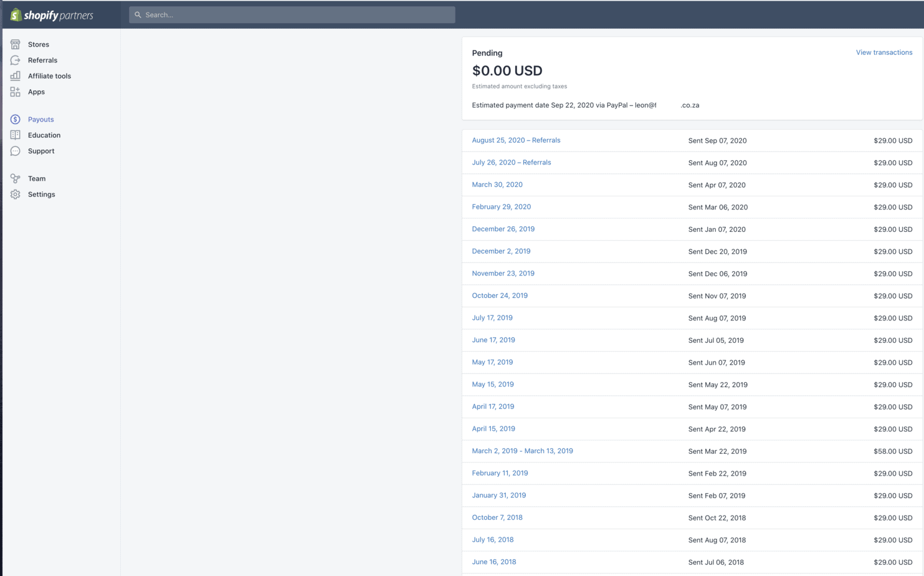Image resolution: width=924 pixels, height=576 pixels.
Task: Open the December 26, 2019 payout details
Action: click(503, 229)
